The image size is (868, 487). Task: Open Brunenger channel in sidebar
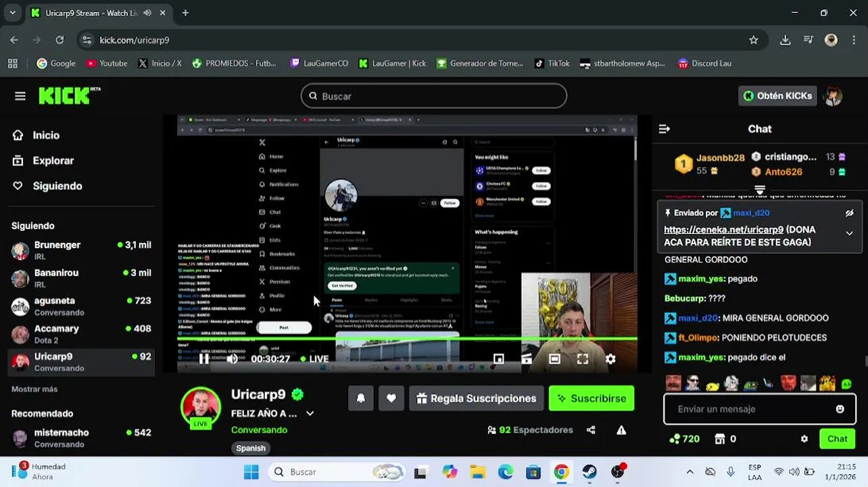coord(82,251)
